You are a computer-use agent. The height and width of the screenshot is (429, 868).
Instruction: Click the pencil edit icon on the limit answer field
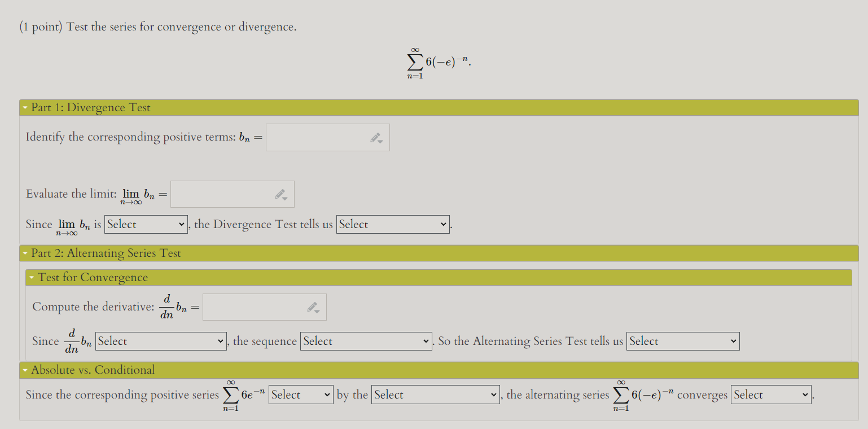point(280,193)
